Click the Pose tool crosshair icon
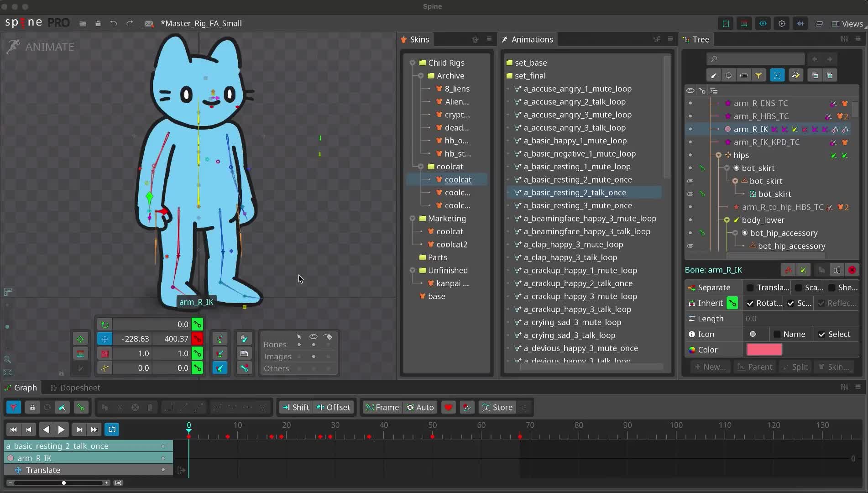Screen dimensions: 868x493 pos(80,339)
